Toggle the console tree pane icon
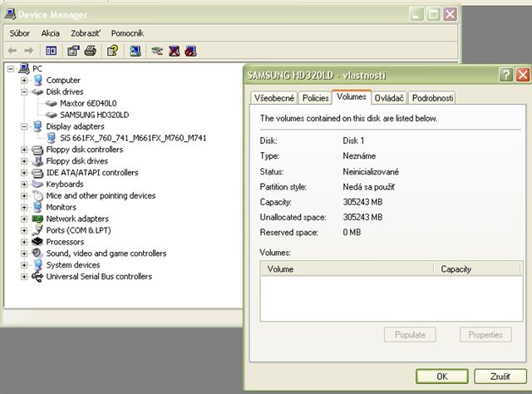532x394 pixels. (52, 51)
